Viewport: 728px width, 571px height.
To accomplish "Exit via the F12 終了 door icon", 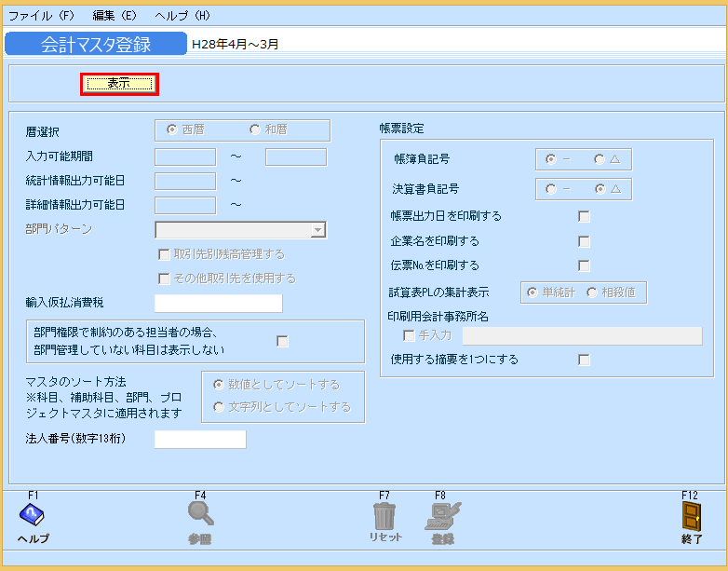I will click(x=692, y=516).
